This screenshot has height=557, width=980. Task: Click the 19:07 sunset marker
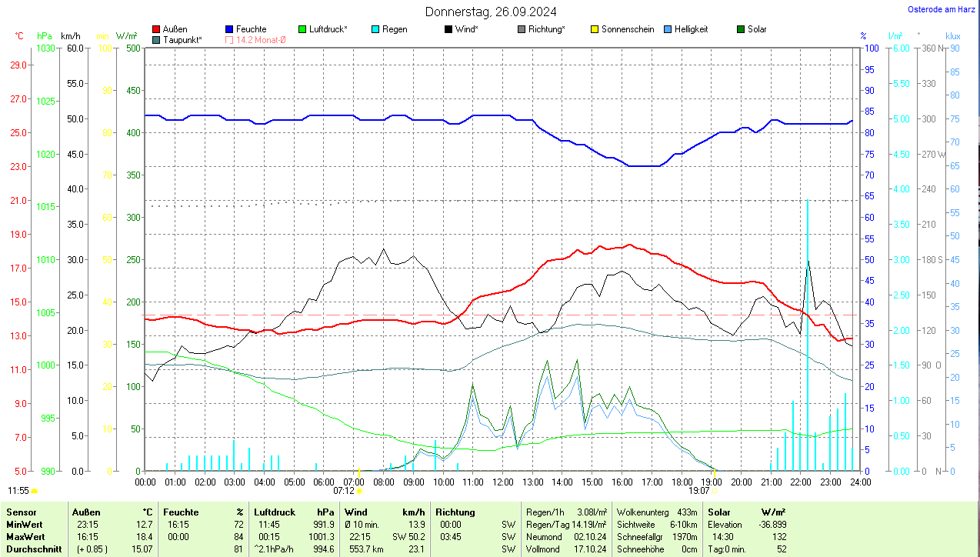(702, 490)
